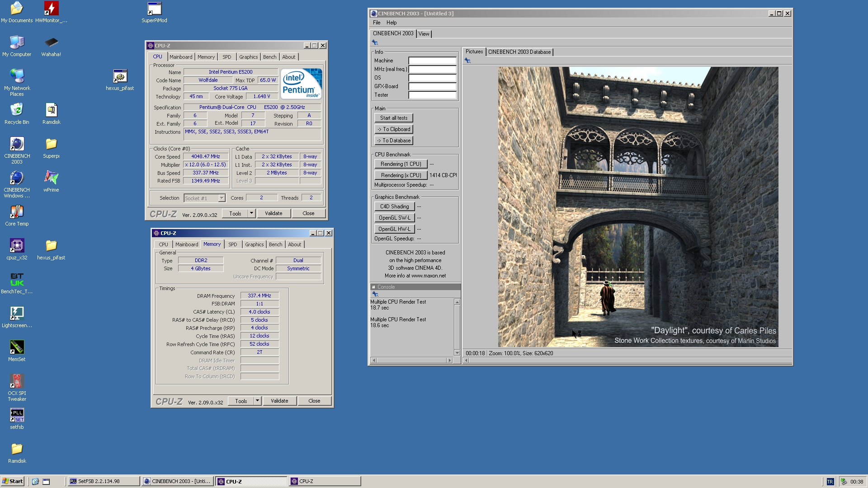Click Validate in top CPU-Z window
This screenshot has width=868, height=488.
[274, 213]
